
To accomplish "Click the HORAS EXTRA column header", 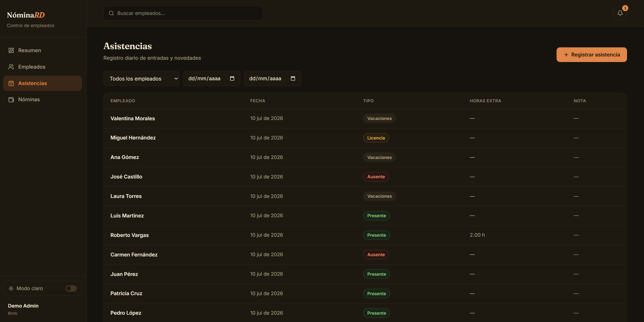I will [485, 101].
